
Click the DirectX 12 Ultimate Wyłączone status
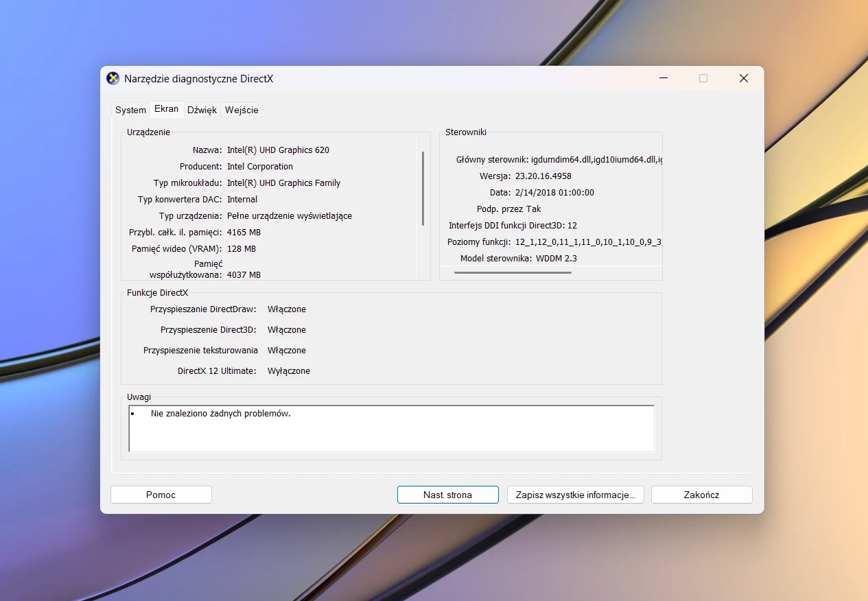pos(289,371)
